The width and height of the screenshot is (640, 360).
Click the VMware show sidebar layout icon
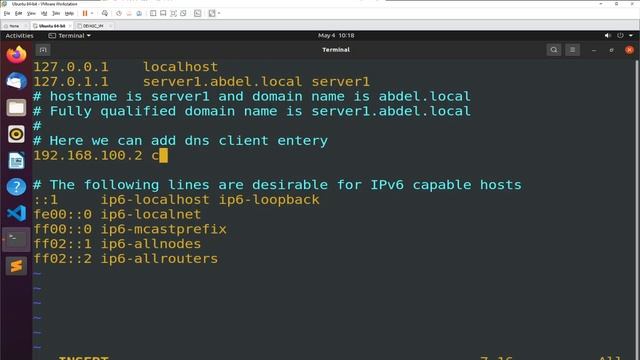click(153, 13)
